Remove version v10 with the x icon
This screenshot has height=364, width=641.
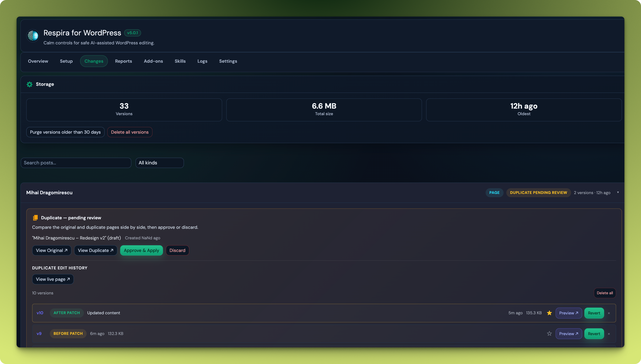click(609, 313)
